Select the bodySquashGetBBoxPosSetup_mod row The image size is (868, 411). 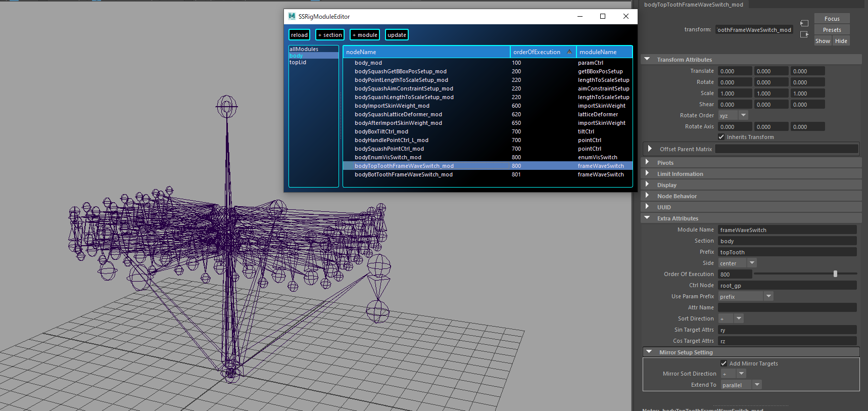point(488,71)
